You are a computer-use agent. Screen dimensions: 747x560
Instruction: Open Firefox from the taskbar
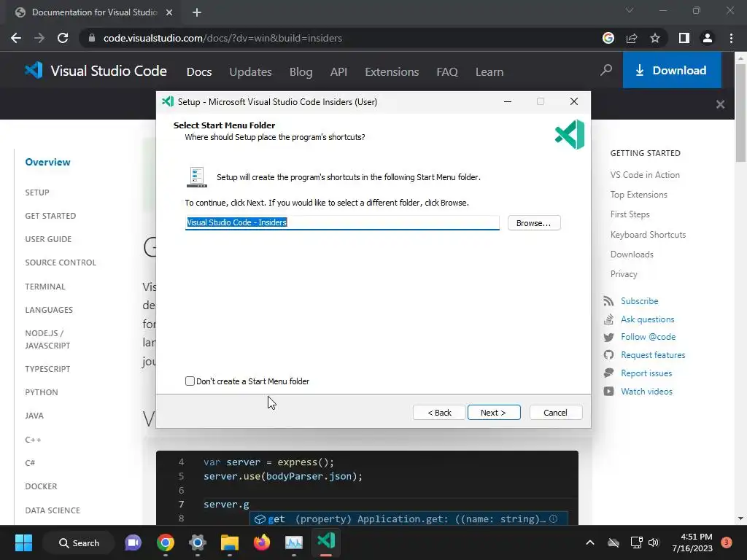(x=262, y=542)
